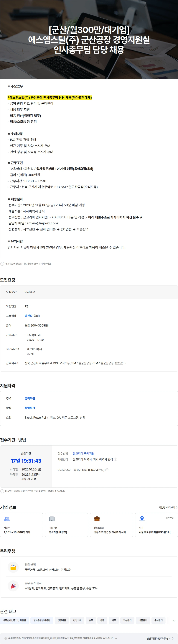The width and height of the screenshot is (178, 644).
Task: Select the 비품관리 tag
Action: 143,621
